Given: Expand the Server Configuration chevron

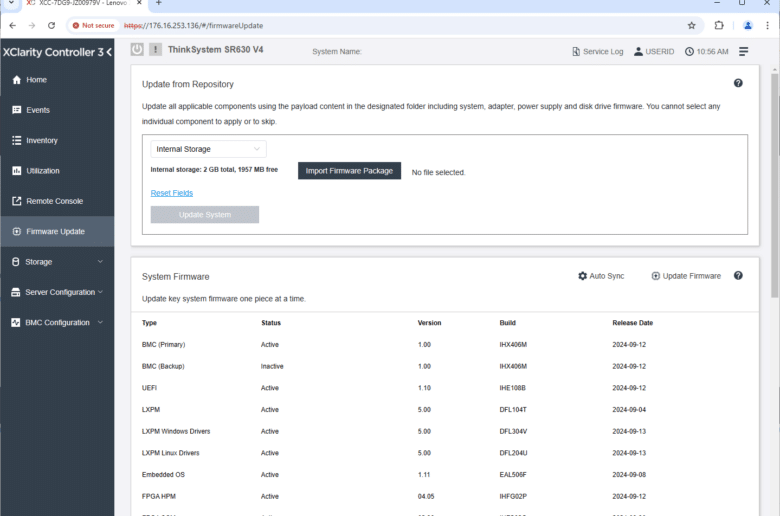Looking at the screenshot, I should point(100,292).
